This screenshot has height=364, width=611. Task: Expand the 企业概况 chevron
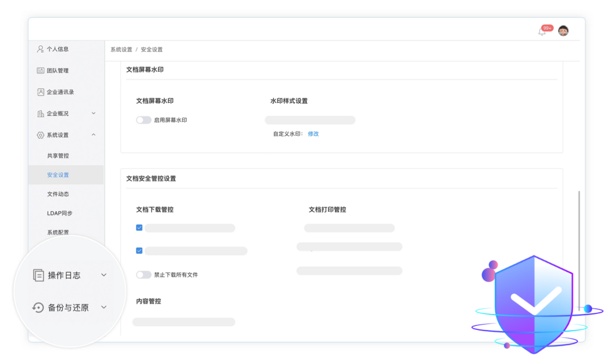94,113
